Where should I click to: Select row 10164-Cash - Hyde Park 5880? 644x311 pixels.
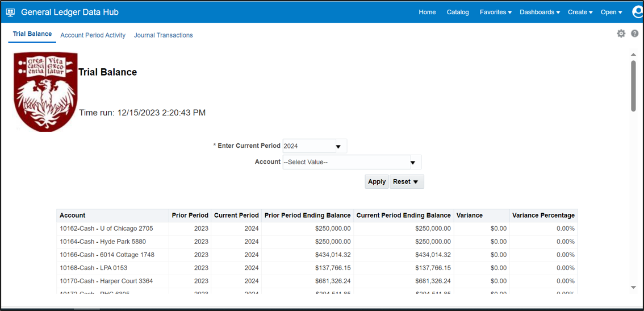[317, 242]
